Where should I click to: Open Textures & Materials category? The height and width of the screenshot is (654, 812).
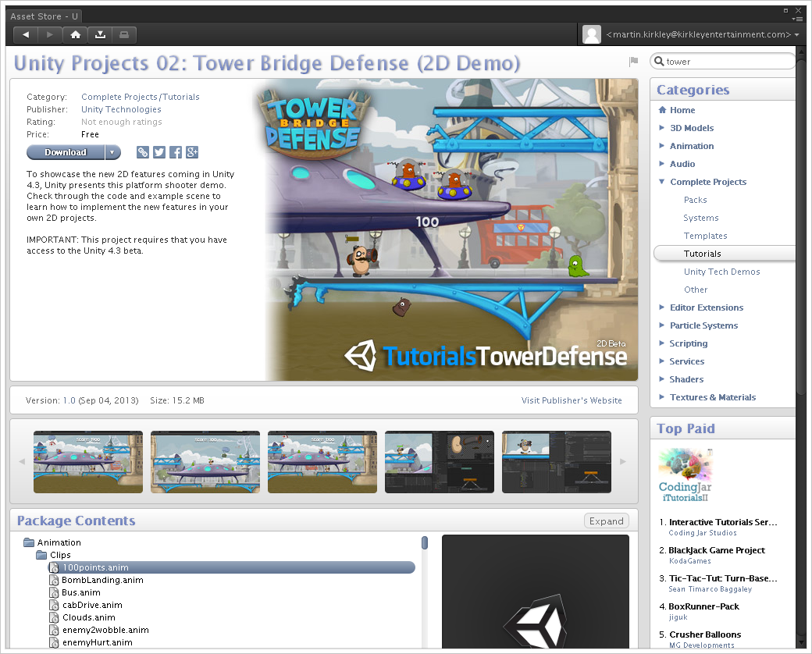point(713,397)
